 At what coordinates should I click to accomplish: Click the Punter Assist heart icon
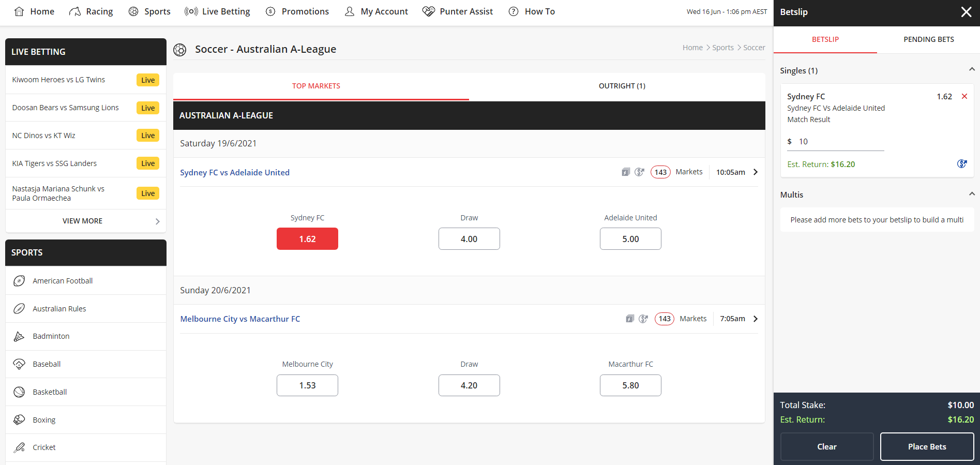[x=429, y=11]
